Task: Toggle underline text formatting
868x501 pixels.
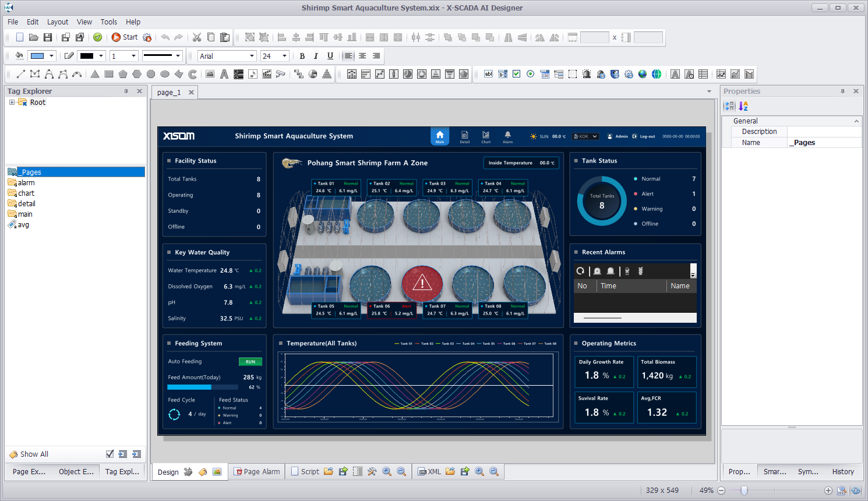Action: pyautogui.click(x=330, y=56)
